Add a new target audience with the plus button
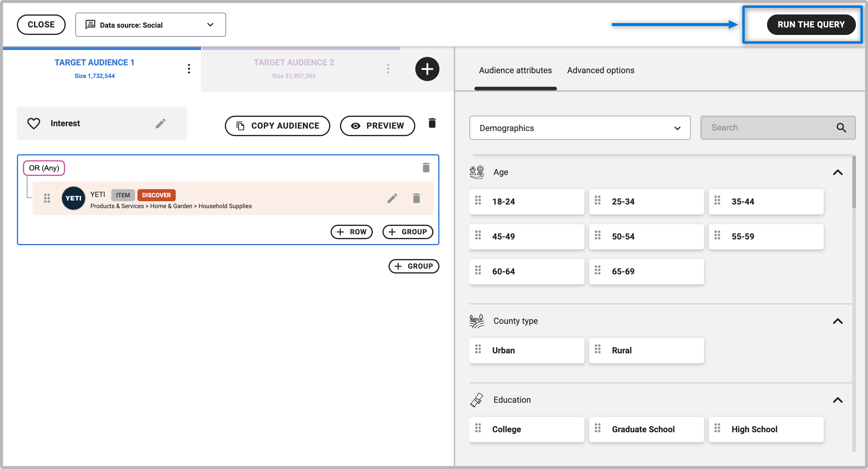This screenshot has width=868, height=469. click(427, 69)
